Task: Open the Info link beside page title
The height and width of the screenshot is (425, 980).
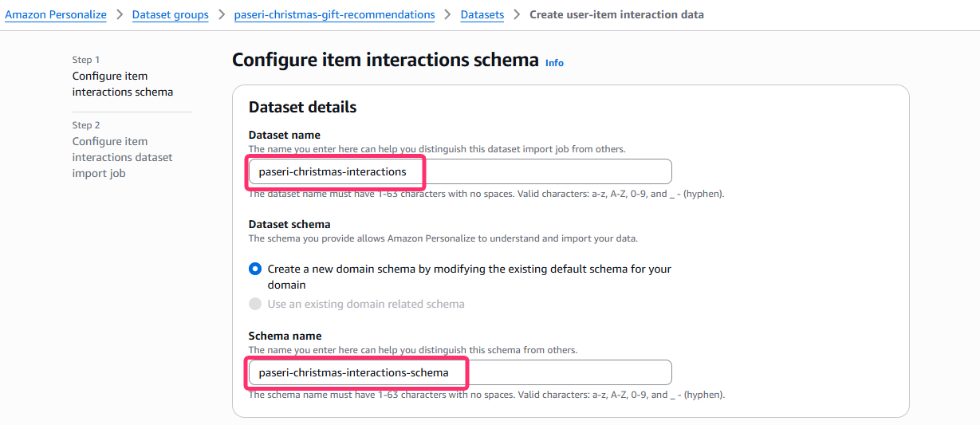Action: [554, 63]
